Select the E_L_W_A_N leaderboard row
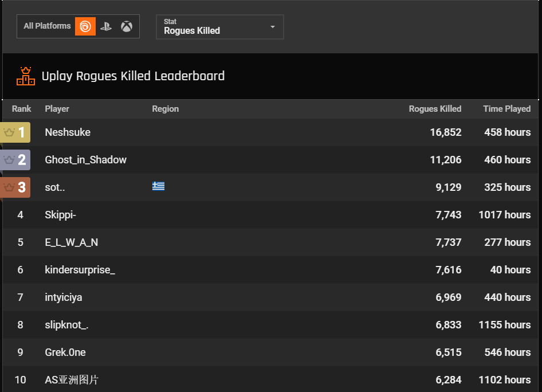This screenshot has height=392, width=542. tap(270, 242)
